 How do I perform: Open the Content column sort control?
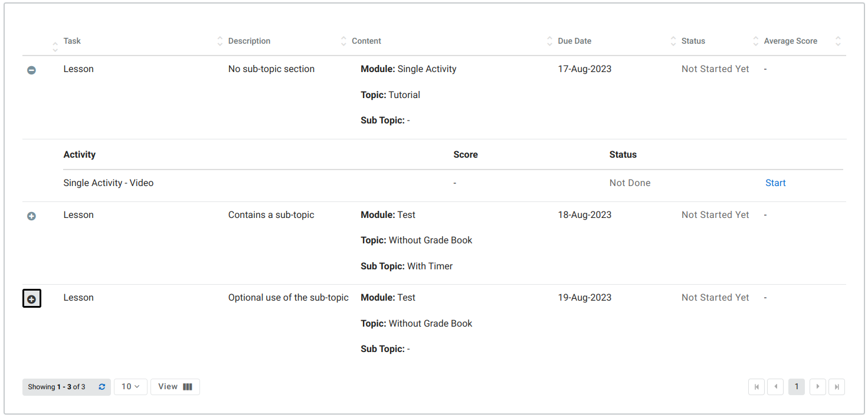click(x=343, y=41)
